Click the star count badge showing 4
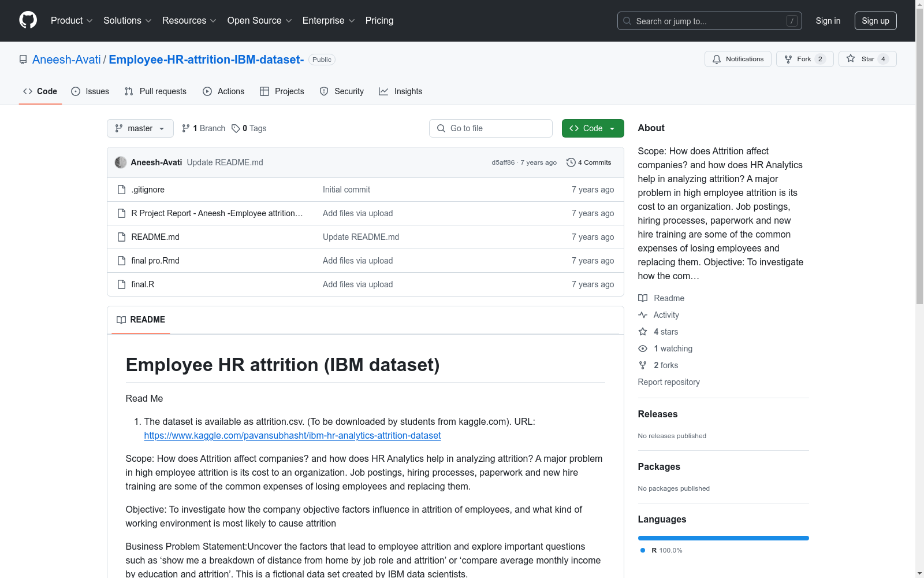This screenshot has height=578, width=924. point(883,59)
